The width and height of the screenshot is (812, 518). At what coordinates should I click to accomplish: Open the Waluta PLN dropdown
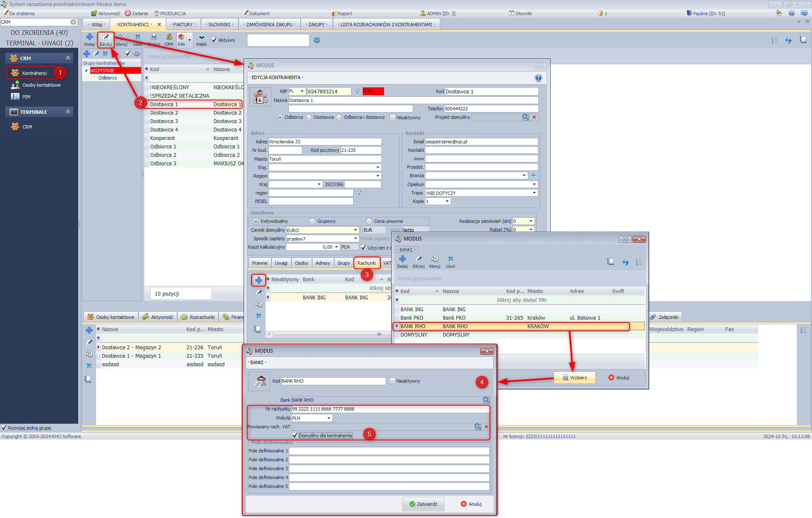(329, 418)
